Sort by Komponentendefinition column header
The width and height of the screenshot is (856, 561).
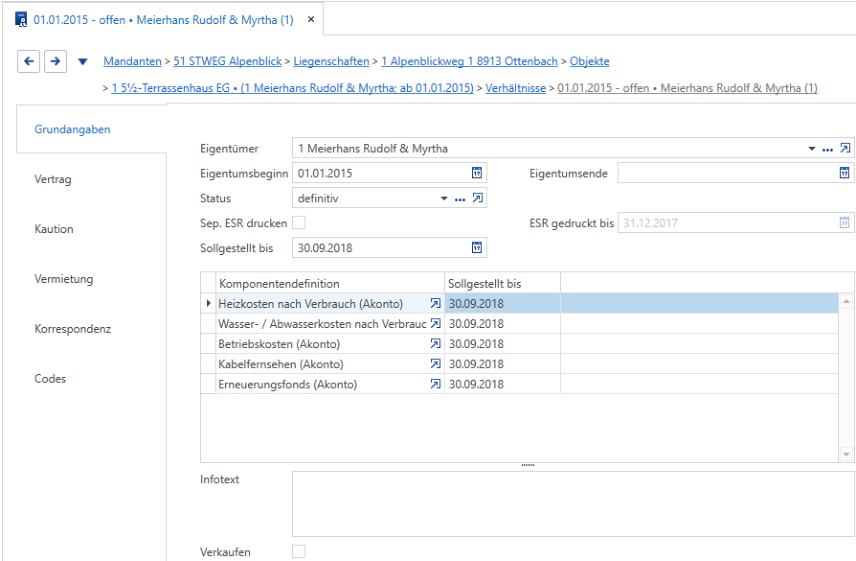point(330,283)
